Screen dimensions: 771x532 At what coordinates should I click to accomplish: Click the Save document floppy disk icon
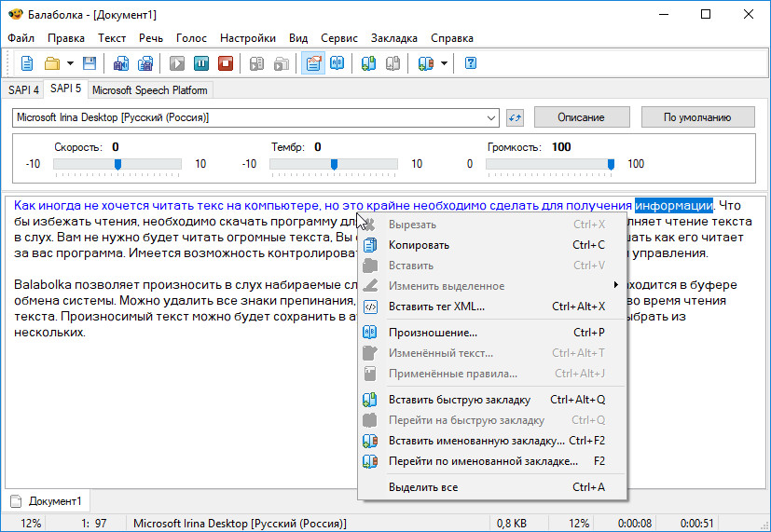point(89,63)
